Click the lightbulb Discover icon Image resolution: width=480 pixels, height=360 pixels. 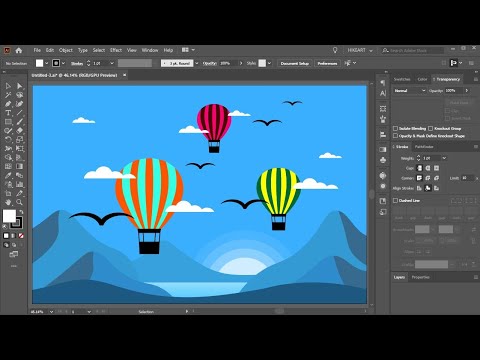click(335, 50)
